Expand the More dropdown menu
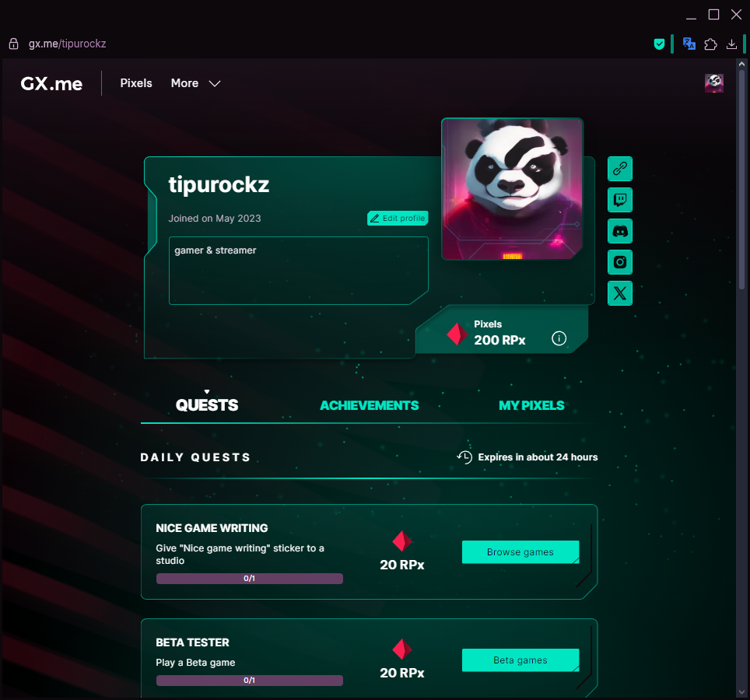The width and height of the screenshot is (750, 700). tap(196, 83)
